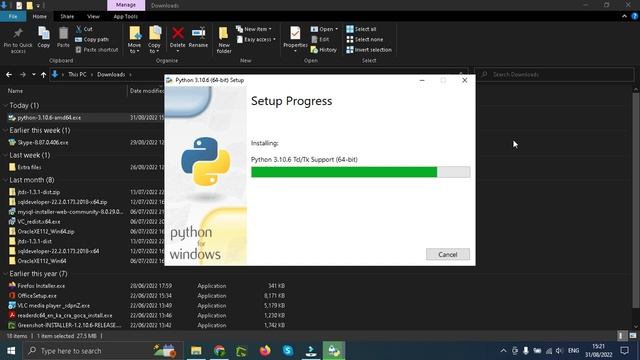Open New item dropdown
Screen dimensions: 640x360
[x=253, y=29]
